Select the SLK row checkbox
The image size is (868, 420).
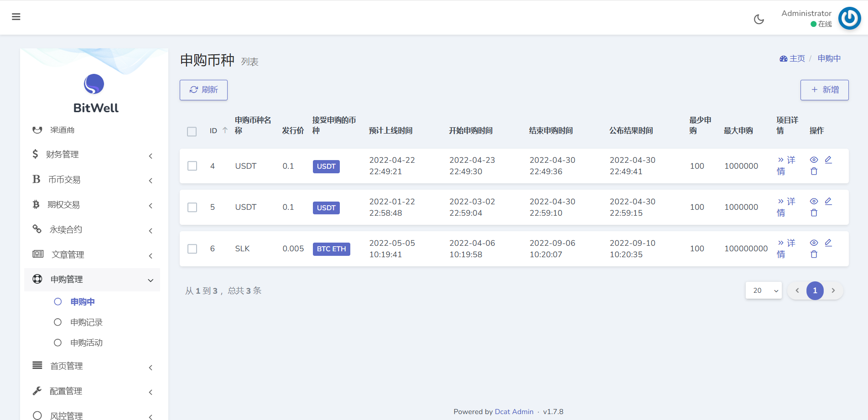pos(192,249)
